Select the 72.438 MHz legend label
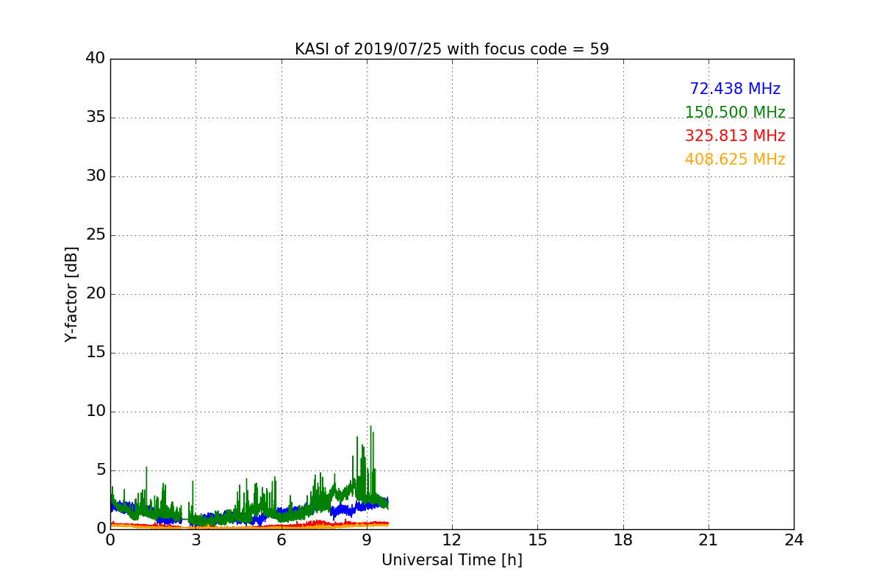 coord(735,89)
